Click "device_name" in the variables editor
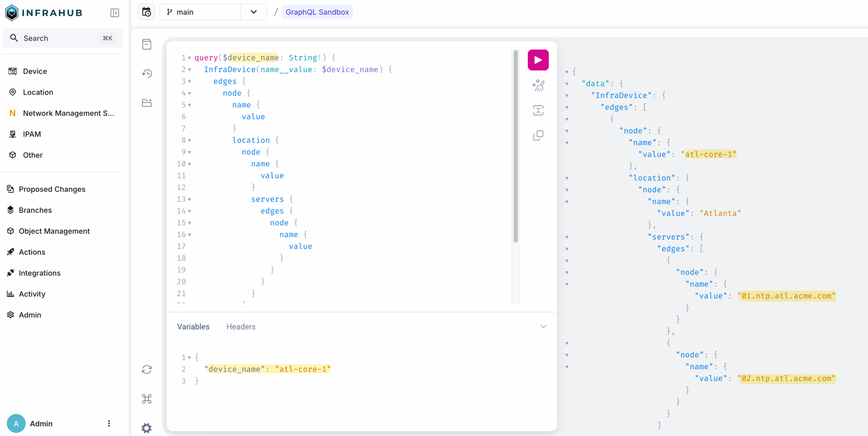Viewport: 868px width, 436px height. (x=235, y=369)
